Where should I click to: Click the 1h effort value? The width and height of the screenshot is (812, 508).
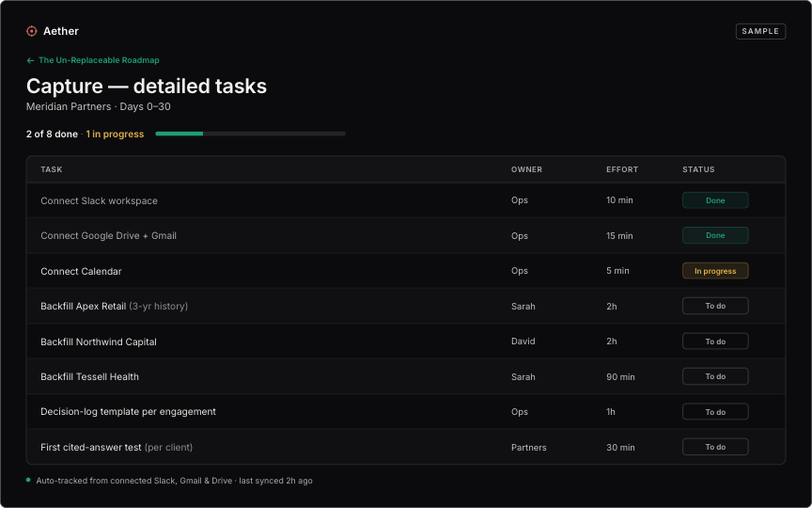611,412
